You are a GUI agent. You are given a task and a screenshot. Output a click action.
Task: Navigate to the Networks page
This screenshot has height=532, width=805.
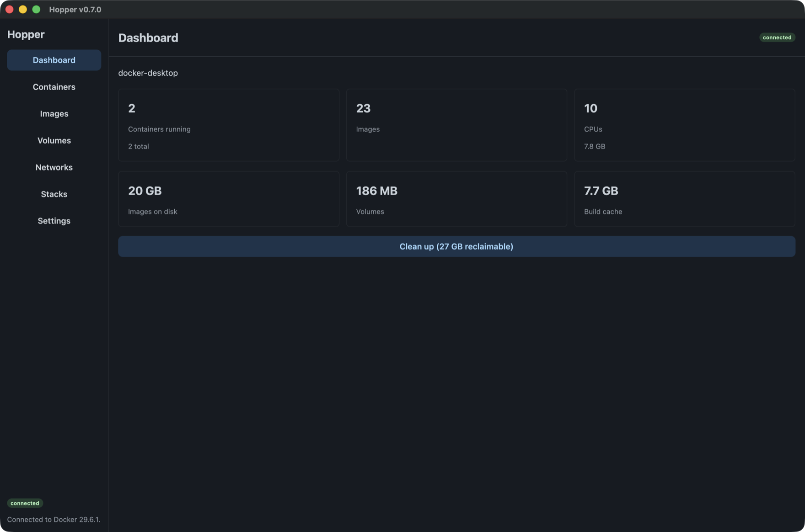pos(54,167)
